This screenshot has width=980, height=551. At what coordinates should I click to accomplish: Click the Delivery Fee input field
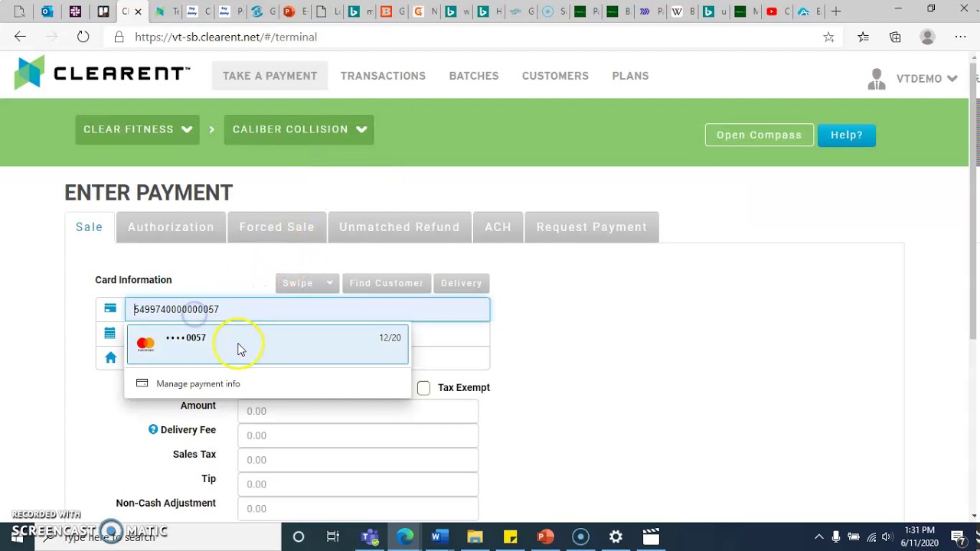[x=358, y=435]
